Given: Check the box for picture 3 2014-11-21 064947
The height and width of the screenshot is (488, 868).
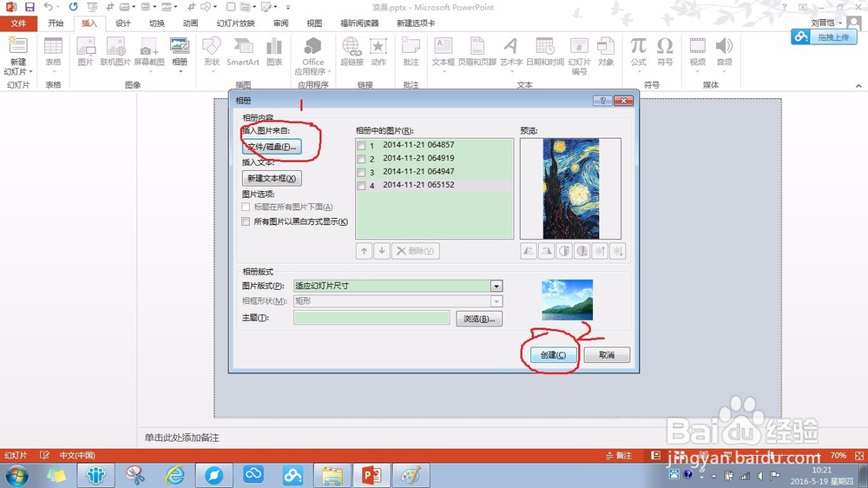Looking at the screenshot, I should coord(361,172).
